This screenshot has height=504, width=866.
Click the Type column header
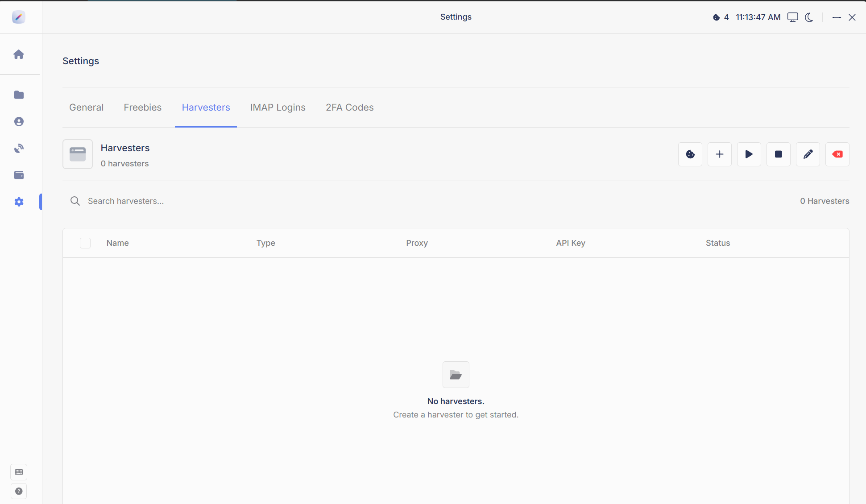[x=266, y=243]
